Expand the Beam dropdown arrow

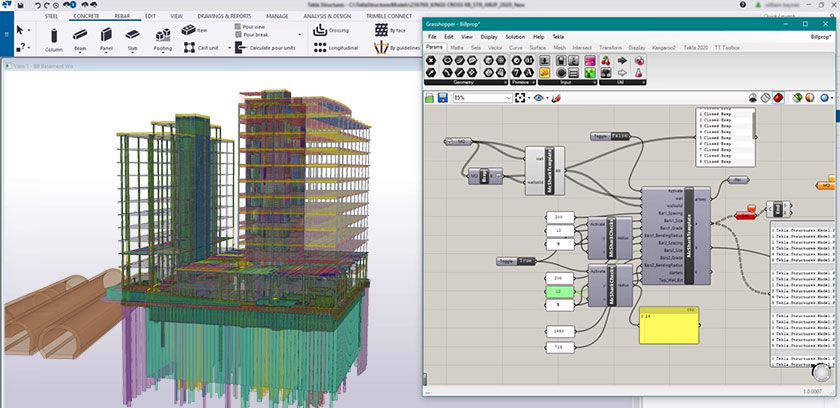(80, 54)
